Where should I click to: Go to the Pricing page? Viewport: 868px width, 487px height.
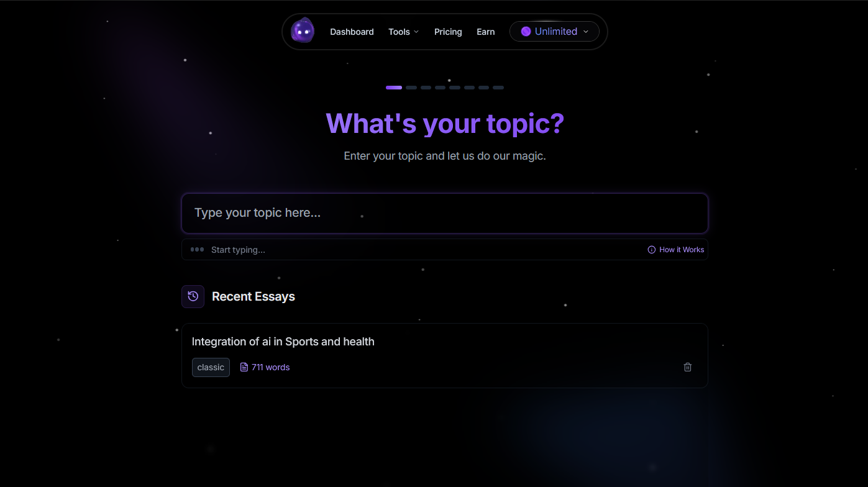[x=448, y=32]
